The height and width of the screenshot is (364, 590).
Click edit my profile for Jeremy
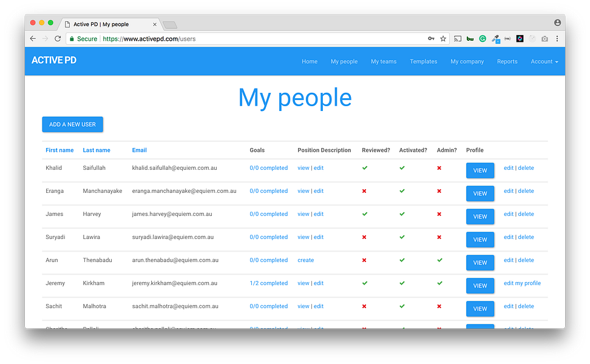pyautogui.click(x=522, y=283)
